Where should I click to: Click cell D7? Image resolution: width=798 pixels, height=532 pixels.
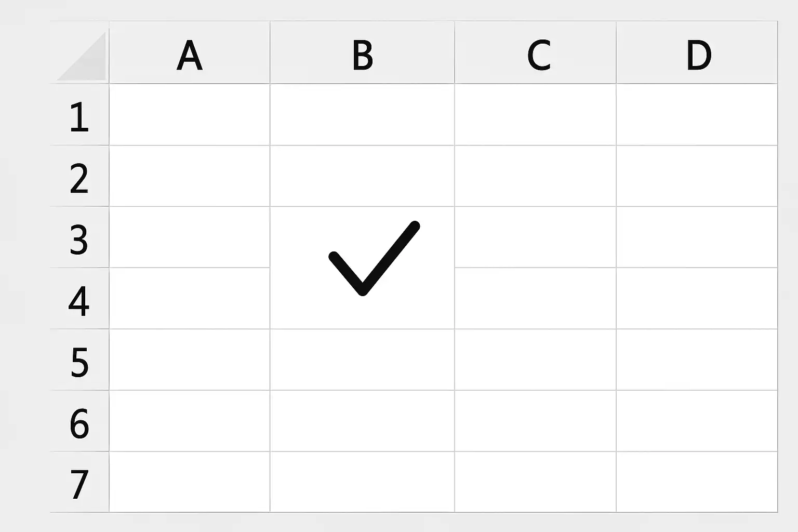tap(697, 482)
